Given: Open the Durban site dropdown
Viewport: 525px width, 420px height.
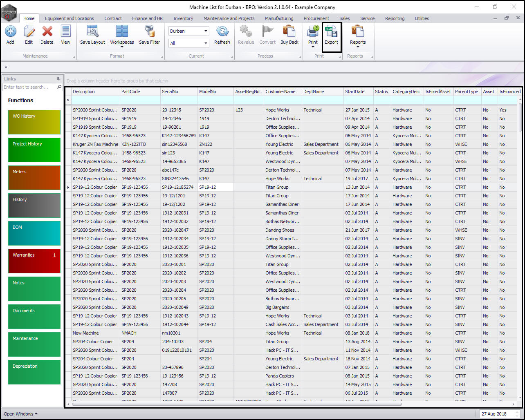Looking at the screenshot, I should [205, 31].
